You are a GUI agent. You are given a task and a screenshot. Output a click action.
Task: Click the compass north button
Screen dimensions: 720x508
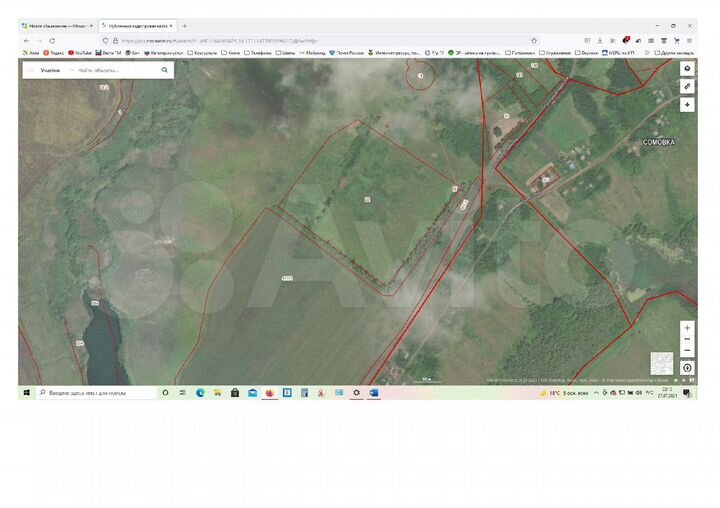click(x=687, y=368)
